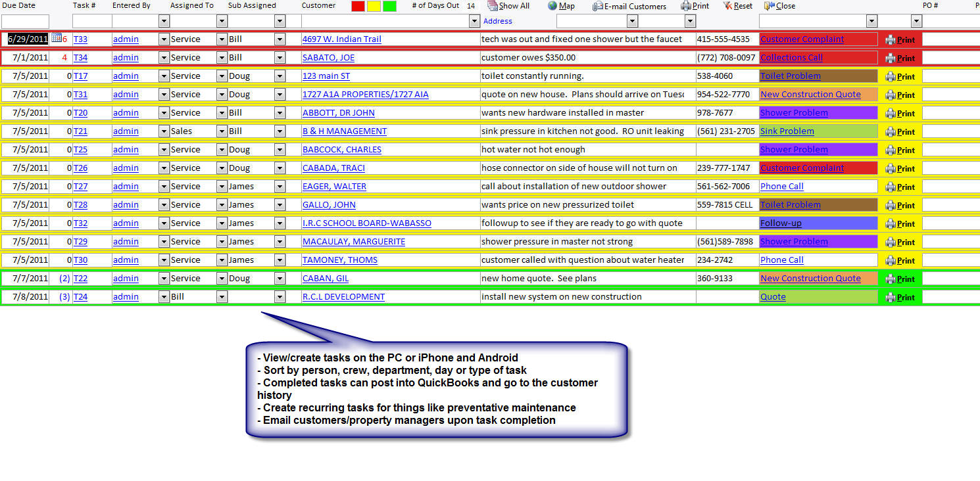Select the red color filter swatch
980x481 pixels.
point(358,7)
